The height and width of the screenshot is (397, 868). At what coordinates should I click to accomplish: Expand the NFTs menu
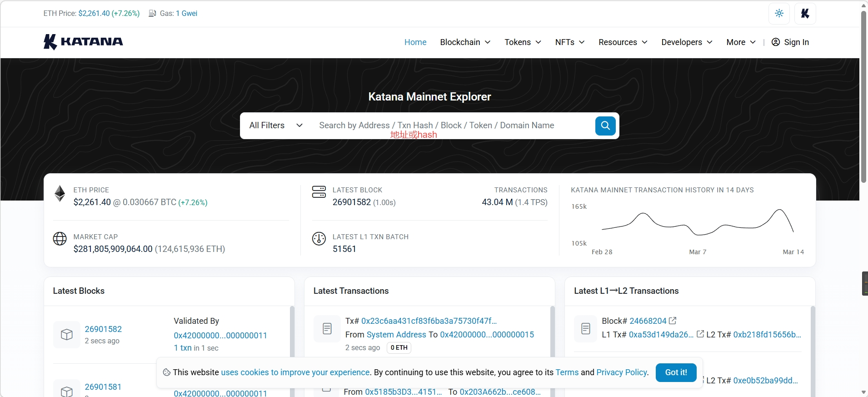point(570,42)
